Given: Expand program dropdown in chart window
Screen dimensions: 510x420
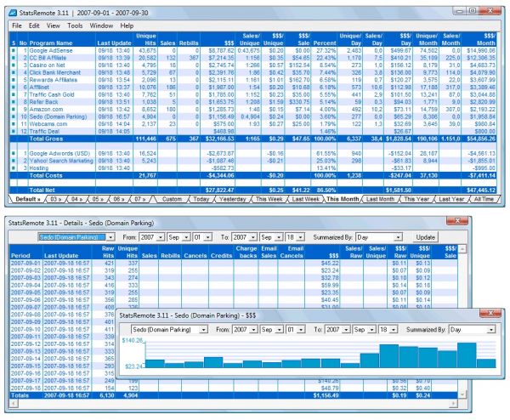Looking at the screenshot, I should point(204,330).
